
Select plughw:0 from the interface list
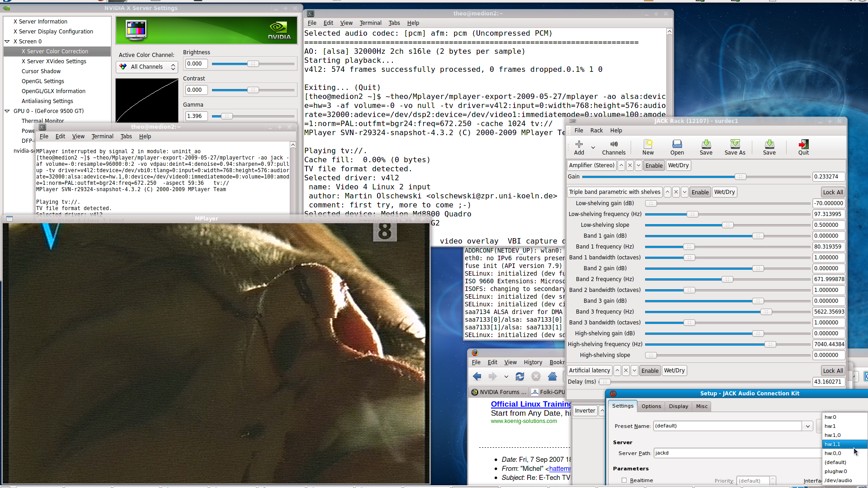[844, 471]
